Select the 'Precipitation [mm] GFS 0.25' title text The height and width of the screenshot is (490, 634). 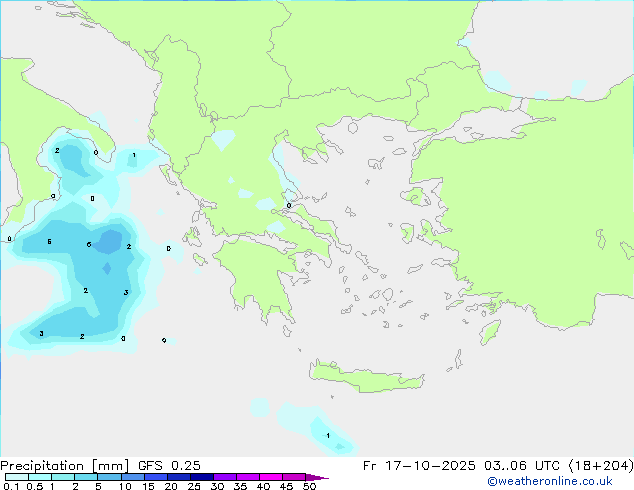click(100, 466)
